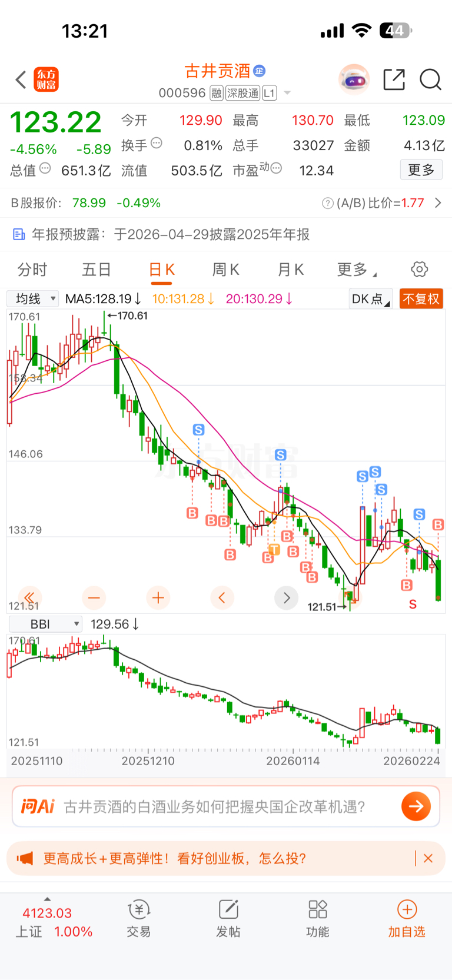The height and width of the screenshot is (980, 452).
Task: Tap the B-share price 78.99
Action: [89, 203]
